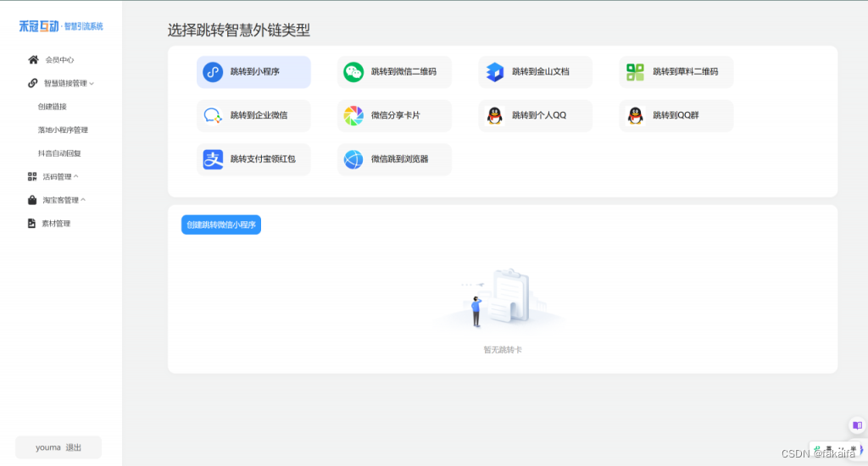Open 抖音自动回复 submenu item

click(x=59, y=153)
